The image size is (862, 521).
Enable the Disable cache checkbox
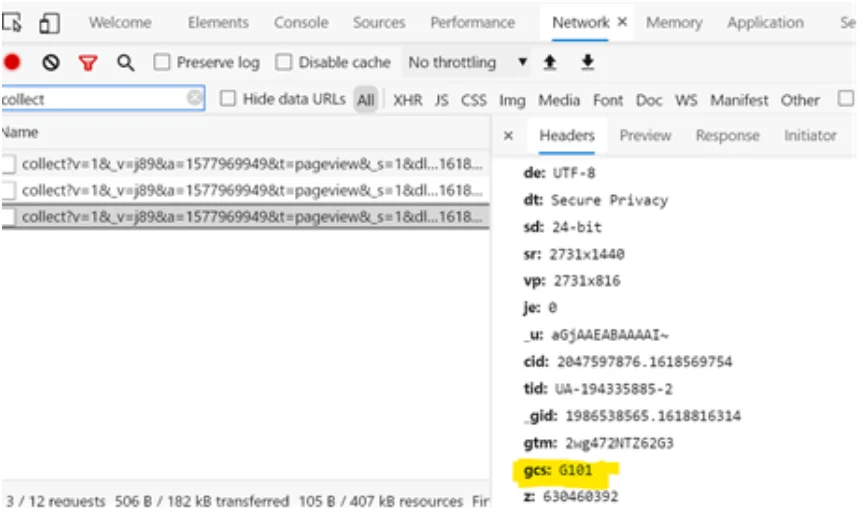pos(283,62)
